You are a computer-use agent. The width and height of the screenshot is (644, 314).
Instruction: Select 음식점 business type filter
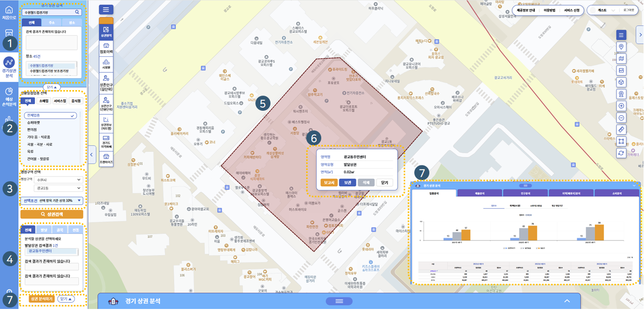[75, 101]
